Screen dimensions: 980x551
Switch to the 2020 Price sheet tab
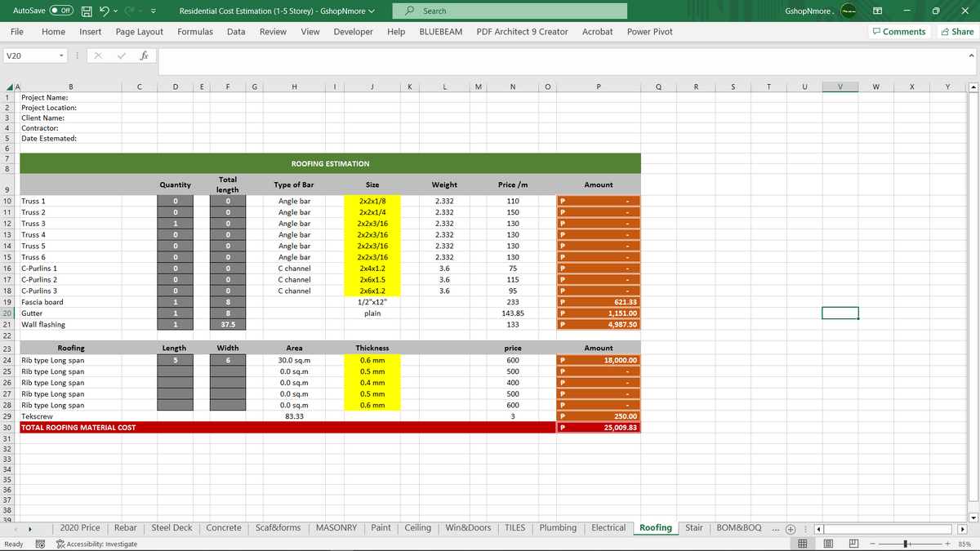pyautogui.click(x=80, y=528)
